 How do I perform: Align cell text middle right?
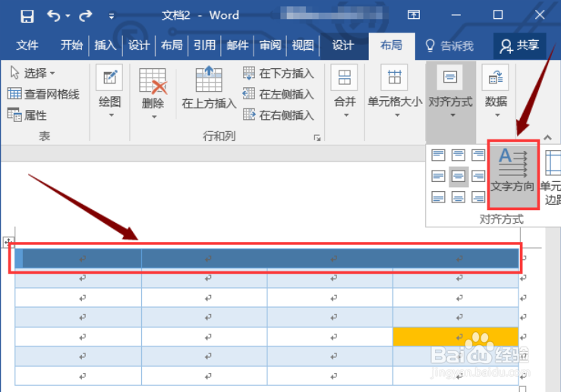478,176
